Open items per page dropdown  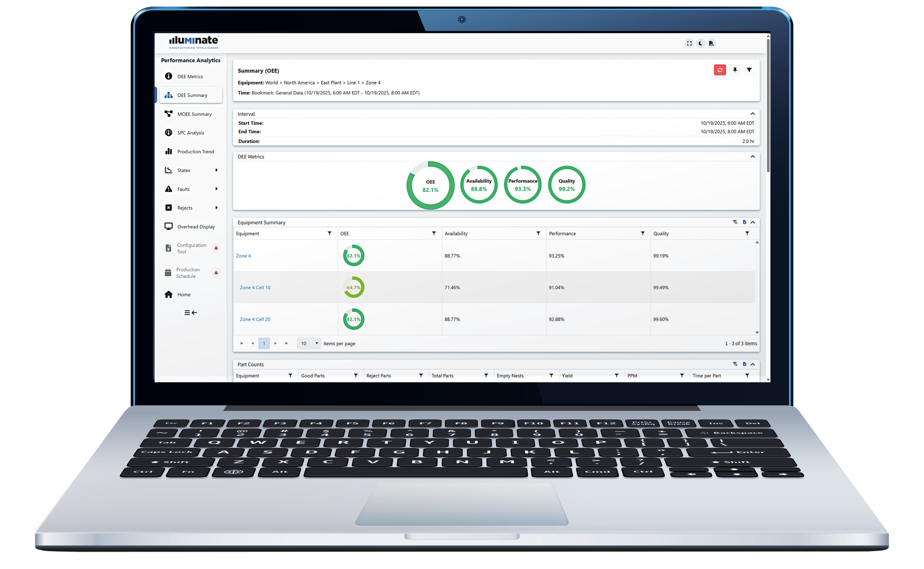pyautogui.click(x=309, y=343)
